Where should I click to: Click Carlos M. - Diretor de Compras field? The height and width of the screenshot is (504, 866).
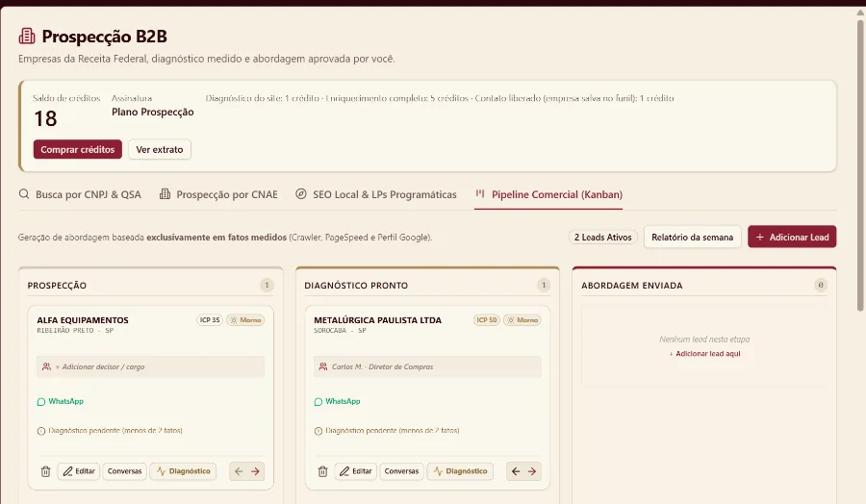tap(427, 366)
